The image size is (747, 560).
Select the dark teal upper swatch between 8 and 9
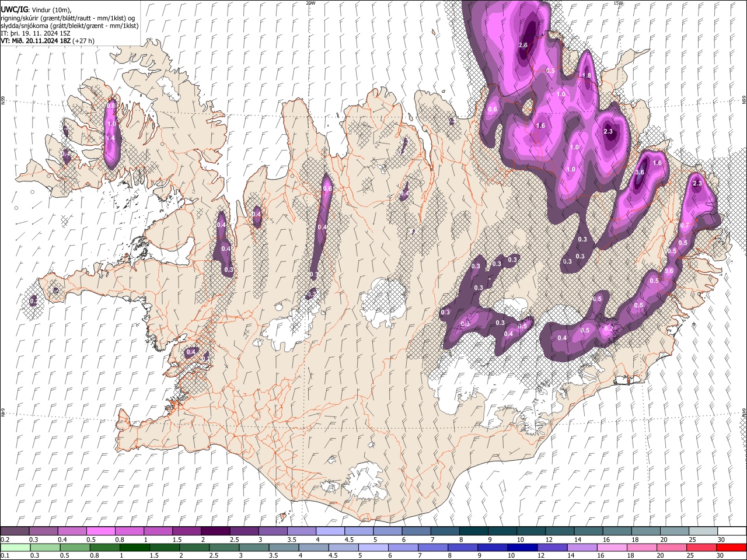473,531
